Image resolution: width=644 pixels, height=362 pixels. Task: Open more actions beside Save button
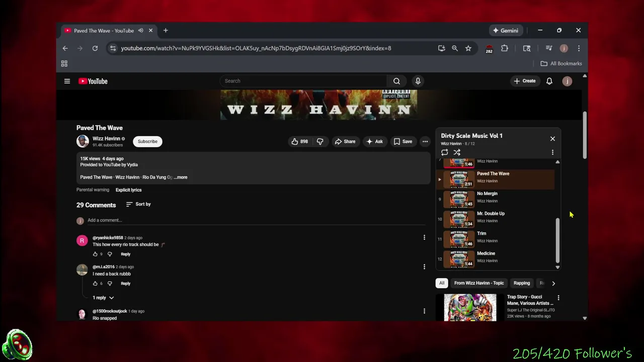425,142
